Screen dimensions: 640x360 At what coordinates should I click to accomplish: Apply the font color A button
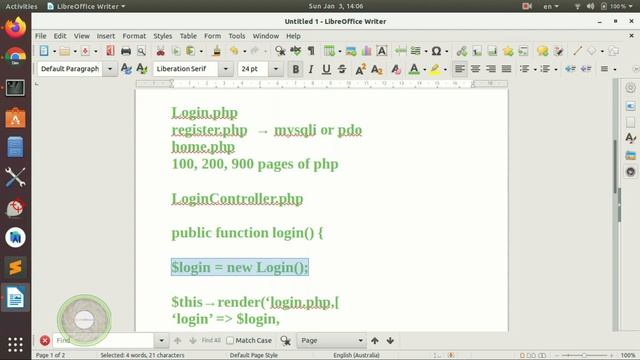(414, 69)
